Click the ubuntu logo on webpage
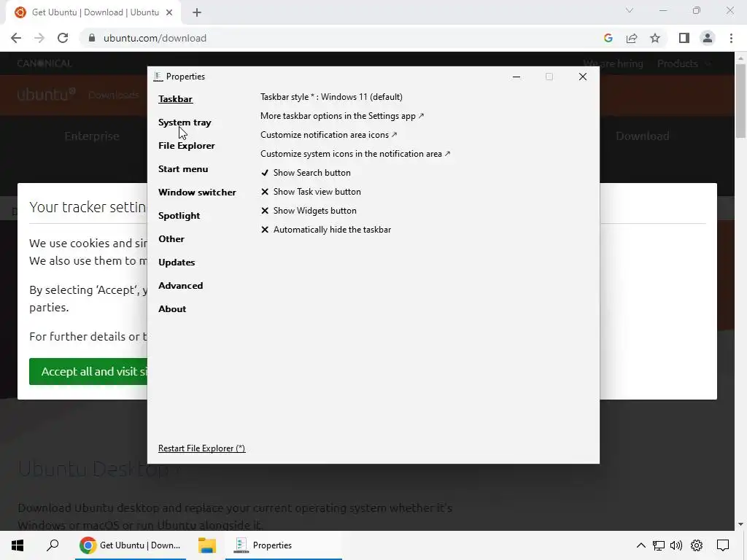 [x=46, y=94]
